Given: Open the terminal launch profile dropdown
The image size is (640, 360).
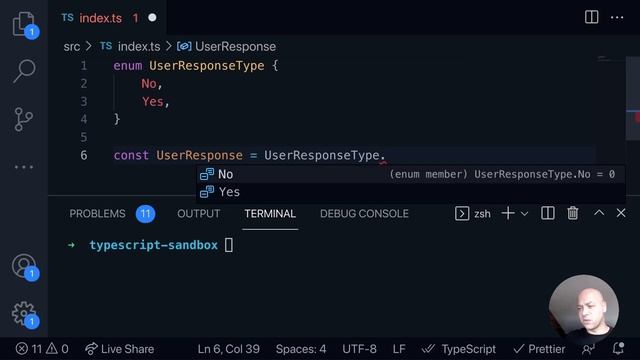Looking at the screenshot, I should pos(524,213).
